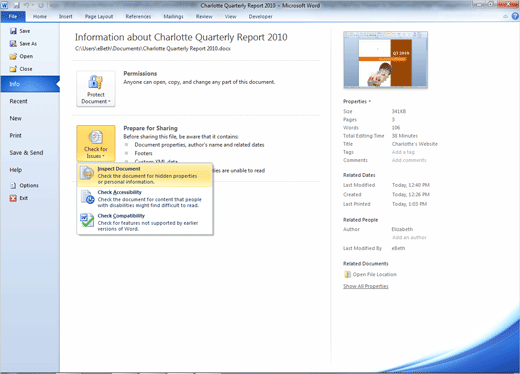This screenshot has height=374, width=520.
Task: Click the Word Help question mark icon
Action: coord(515,16)
